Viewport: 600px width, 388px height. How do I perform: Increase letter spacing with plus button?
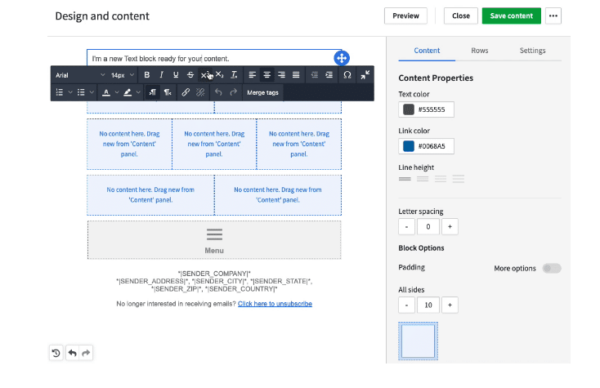[x=450, y=227]
